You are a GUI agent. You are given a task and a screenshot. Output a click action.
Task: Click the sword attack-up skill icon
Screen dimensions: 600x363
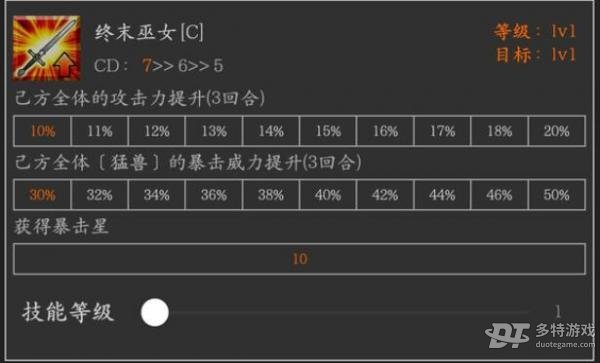click(x=47, y=48)
